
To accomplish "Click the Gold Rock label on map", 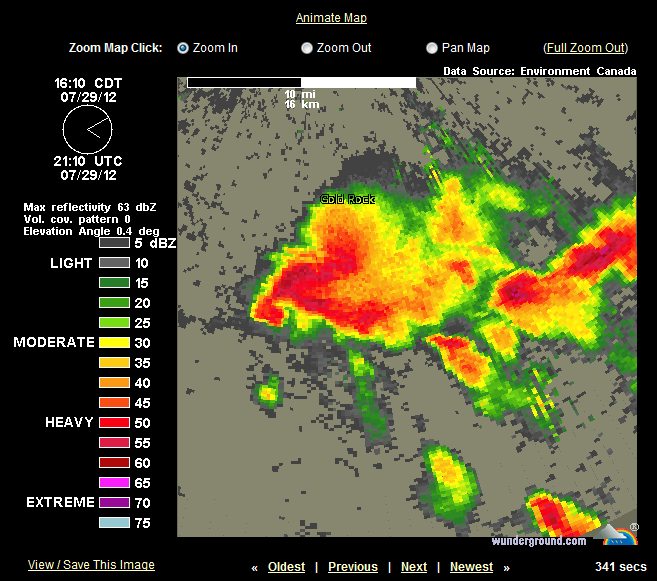I will [347, 199].
